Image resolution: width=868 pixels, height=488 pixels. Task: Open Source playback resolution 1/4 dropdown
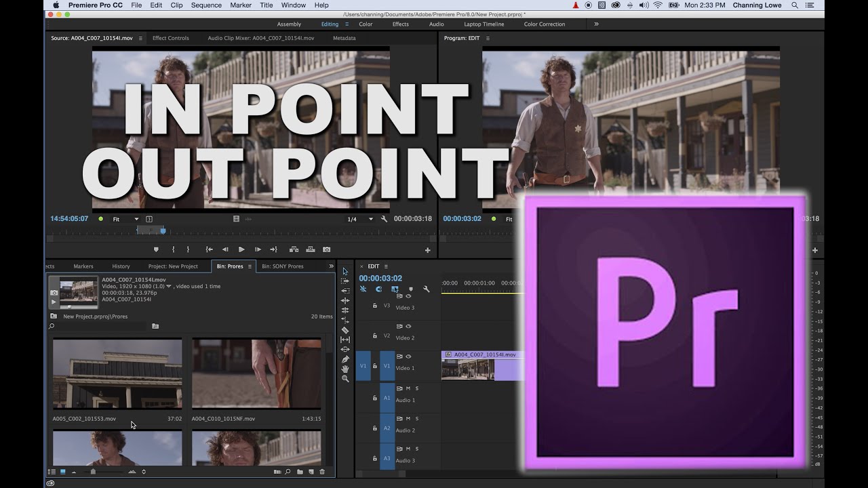click(360, 219)
